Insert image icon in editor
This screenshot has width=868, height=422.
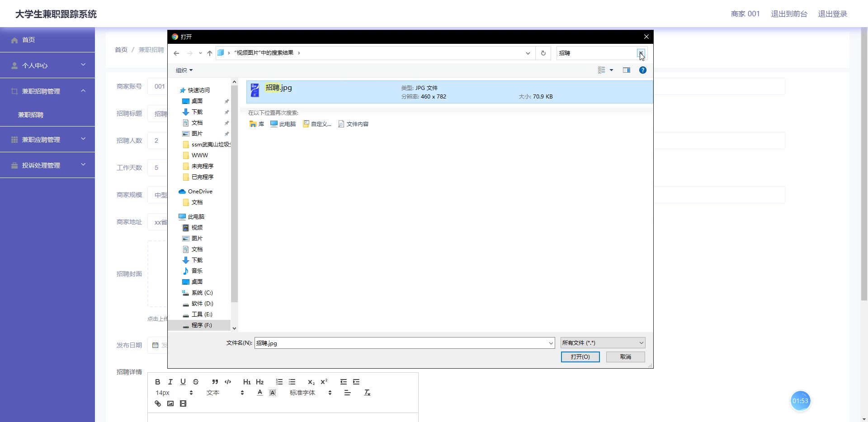pos(170,403)
